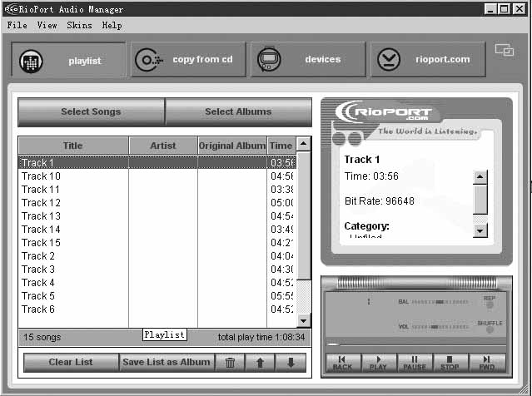Click the Select Albums button
This screenshot has height=396, width=532.
(x=237, y=111)
